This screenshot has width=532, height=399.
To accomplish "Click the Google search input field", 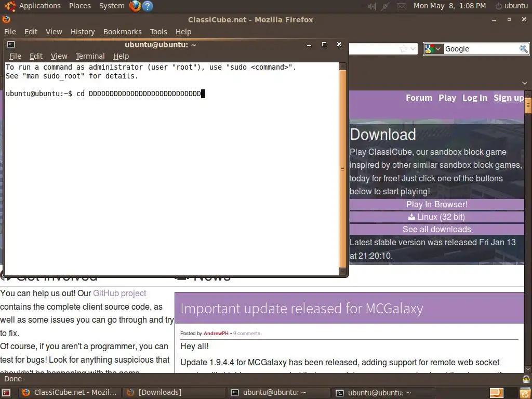I will click(481, 49).
